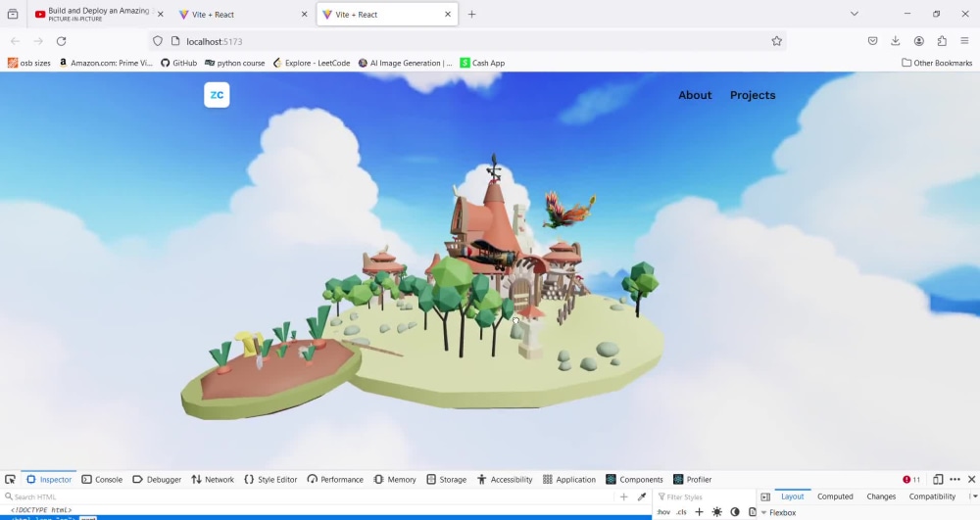The height and width of the screenshot is (520, 980).
Task: Click the plus icon to create new node
Action: click(623, 496)
